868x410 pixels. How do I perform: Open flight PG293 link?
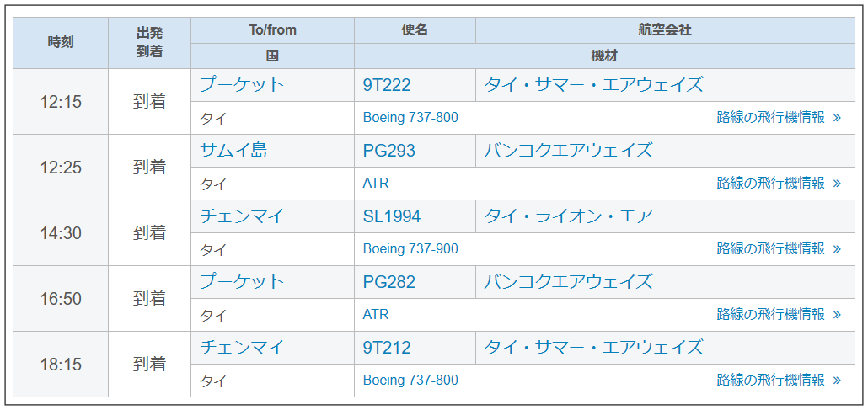click(389, 151)
